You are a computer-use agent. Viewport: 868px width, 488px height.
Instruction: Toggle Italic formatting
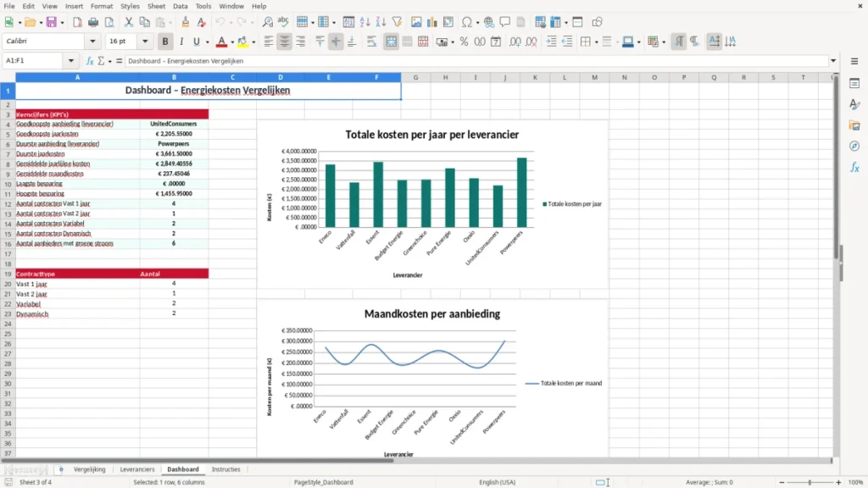tap(181, 42)
